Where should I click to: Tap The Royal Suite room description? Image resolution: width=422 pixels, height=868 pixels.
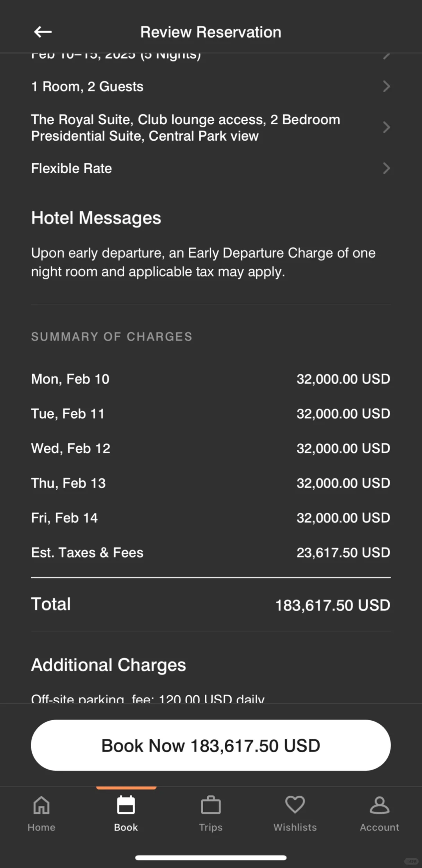pos(185,128)
